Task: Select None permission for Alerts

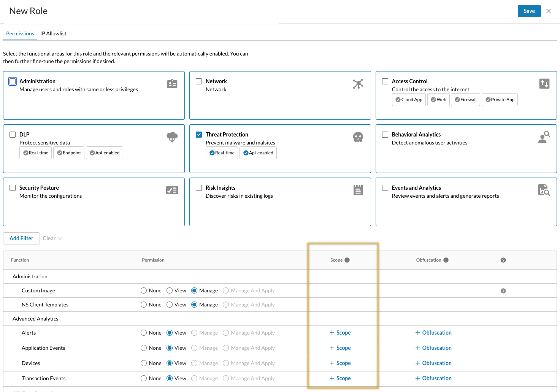Action: [143, 332]
